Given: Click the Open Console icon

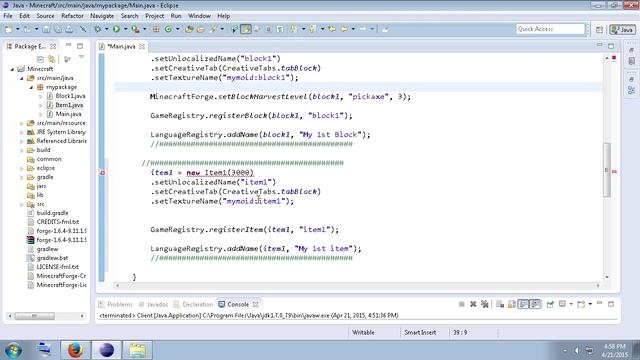Looking at the screenshot, I should click(x=581, y=304).
